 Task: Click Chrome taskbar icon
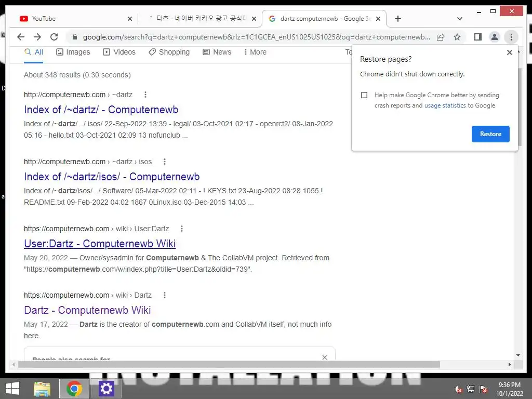point(74,389)
